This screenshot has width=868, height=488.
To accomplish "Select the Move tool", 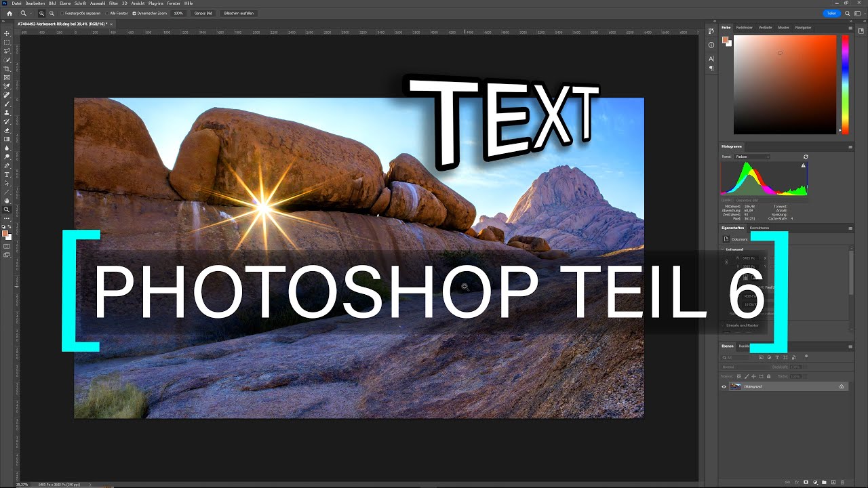I will tap(7, 33).
